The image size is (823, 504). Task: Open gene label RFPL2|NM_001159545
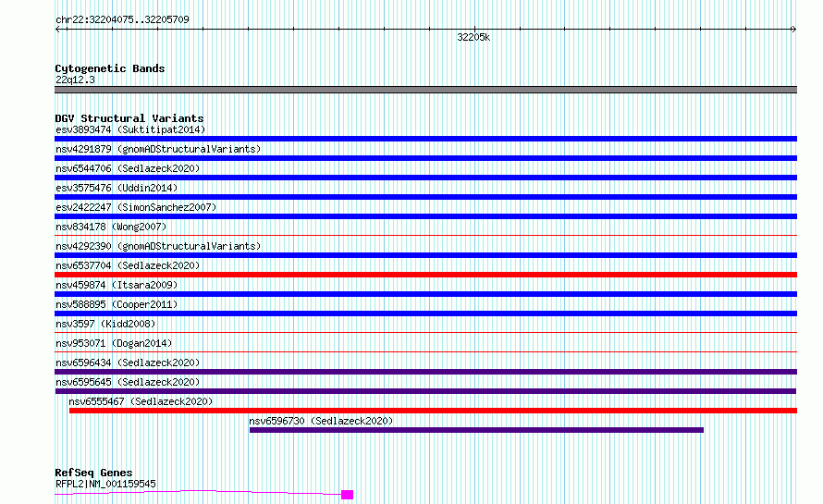tap(105, 484)
